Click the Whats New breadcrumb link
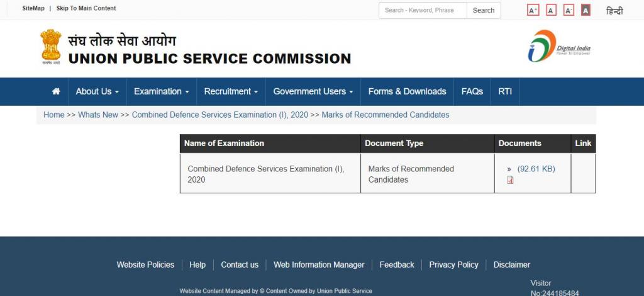 click(x=98, y=115)
